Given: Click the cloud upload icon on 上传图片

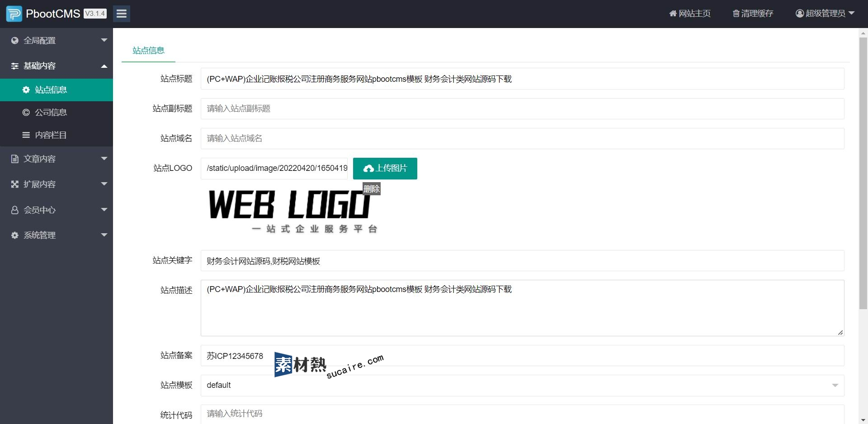Looking at the screenshot, I should [x=368, y=169].
